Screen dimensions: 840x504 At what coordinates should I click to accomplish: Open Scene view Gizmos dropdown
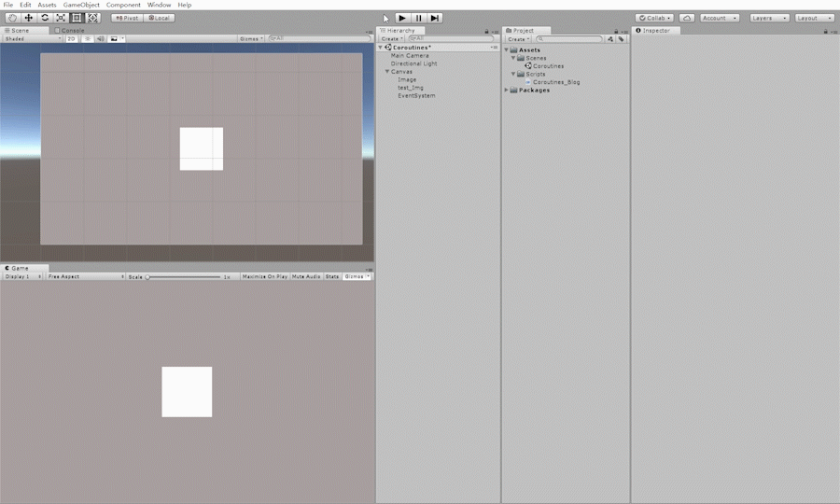[251, 38]
